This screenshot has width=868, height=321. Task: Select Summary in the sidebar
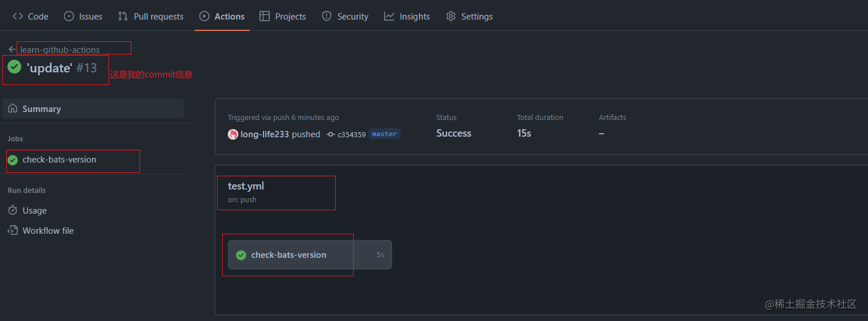pyautogui.click(x=41, y=109)
